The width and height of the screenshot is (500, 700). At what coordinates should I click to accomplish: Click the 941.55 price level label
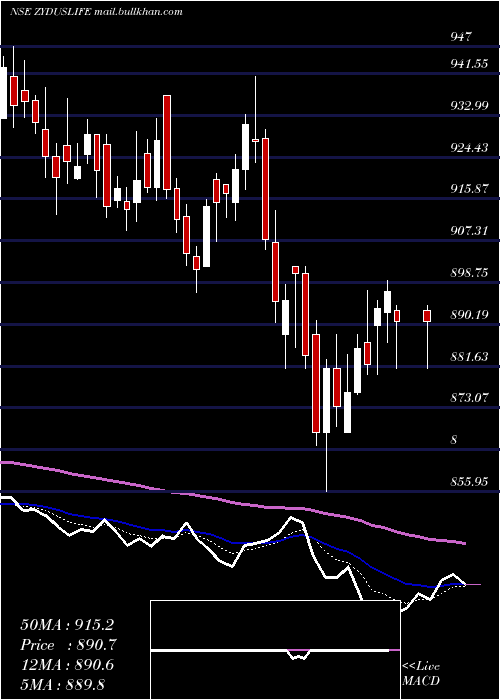click(x=469, y=64)
